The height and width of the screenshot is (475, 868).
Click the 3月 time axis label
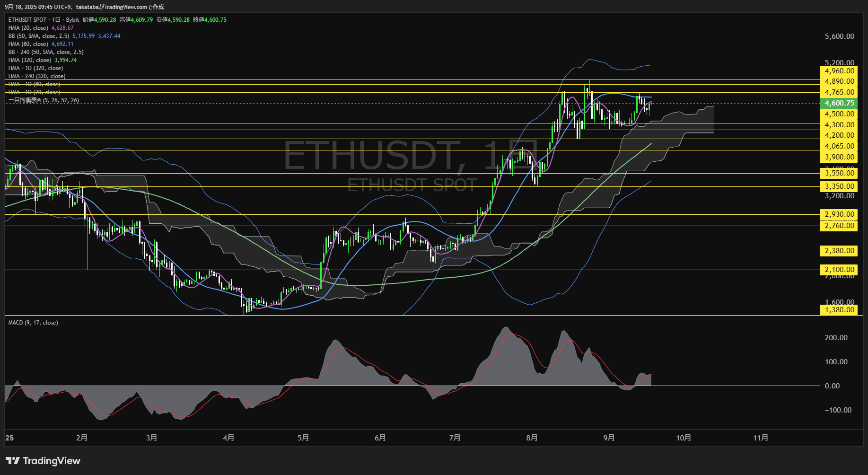tap(152, 438)
